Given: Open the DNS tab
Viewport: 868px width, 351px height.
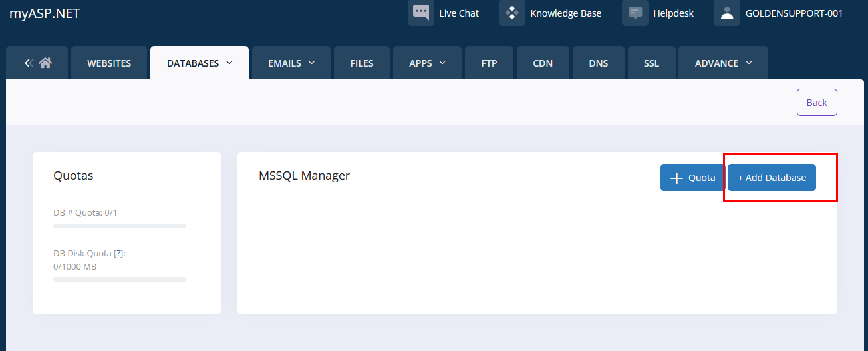Looking at the screenshot, I should coord(598,63).
